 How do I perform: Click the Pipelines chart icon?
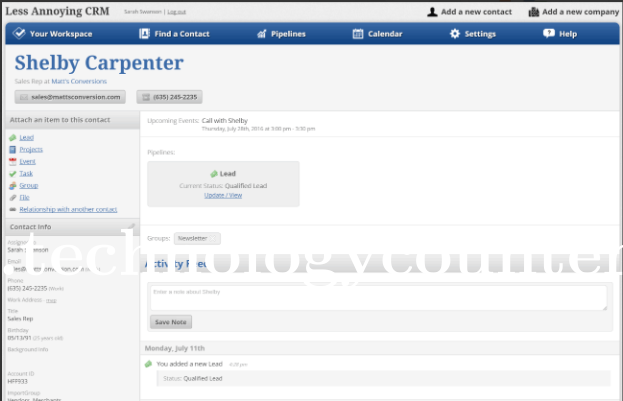[x=261, y=34]
